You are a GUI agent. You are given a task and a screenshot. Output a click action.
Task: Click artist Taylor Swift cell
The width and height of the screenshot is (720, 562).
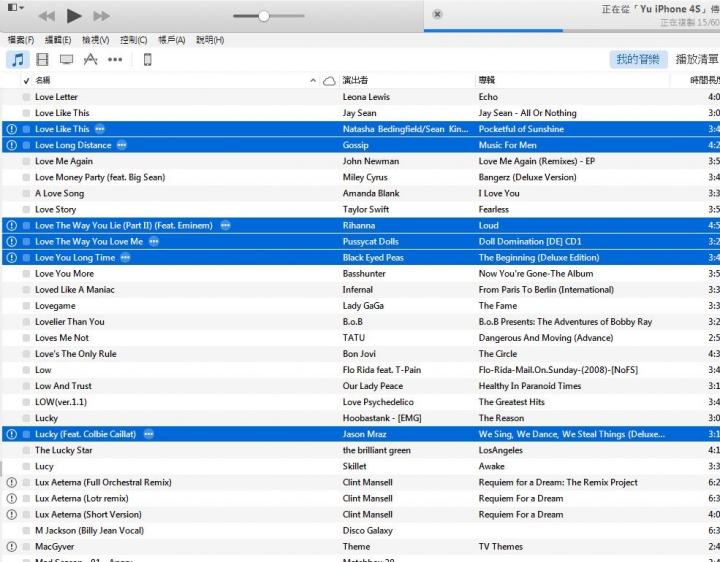(x=366, y=209)
